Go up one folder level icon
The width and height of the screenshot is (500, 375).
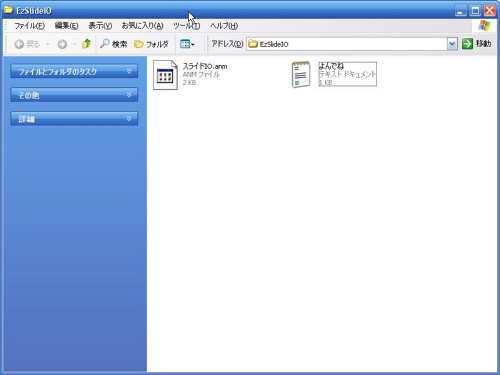86,44
